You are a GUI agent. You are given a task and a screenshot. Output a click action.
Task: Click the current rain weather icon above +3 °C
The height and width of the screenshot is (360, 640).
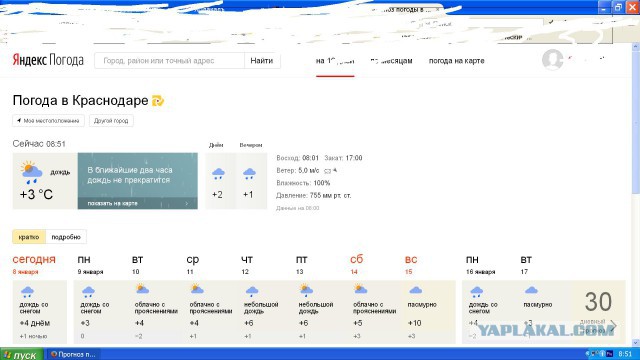(x=31, y=172)
